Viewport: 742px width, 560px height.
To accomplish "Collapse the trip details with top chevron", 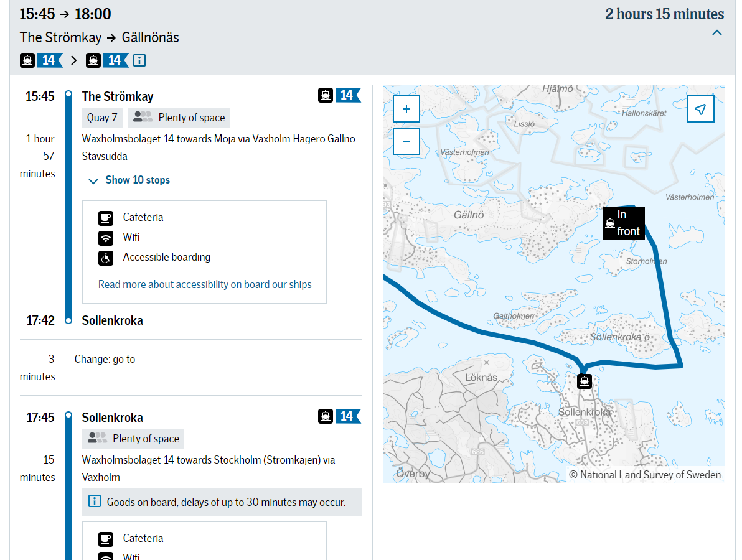I will (x=717, y=32).
